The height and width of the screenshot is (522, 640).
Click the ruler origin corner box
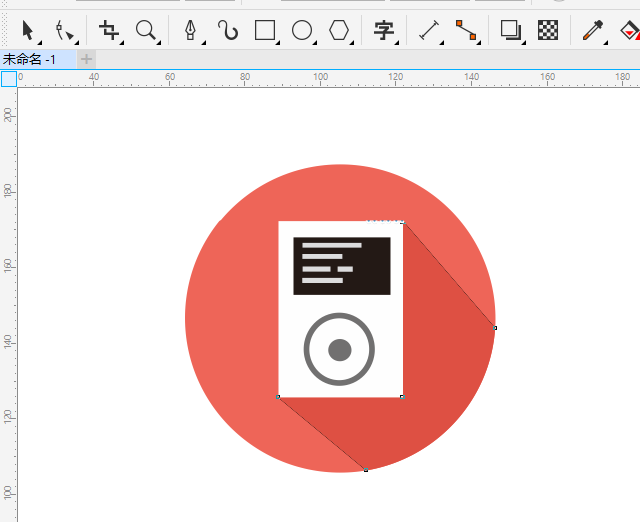(x=8, y=79)
